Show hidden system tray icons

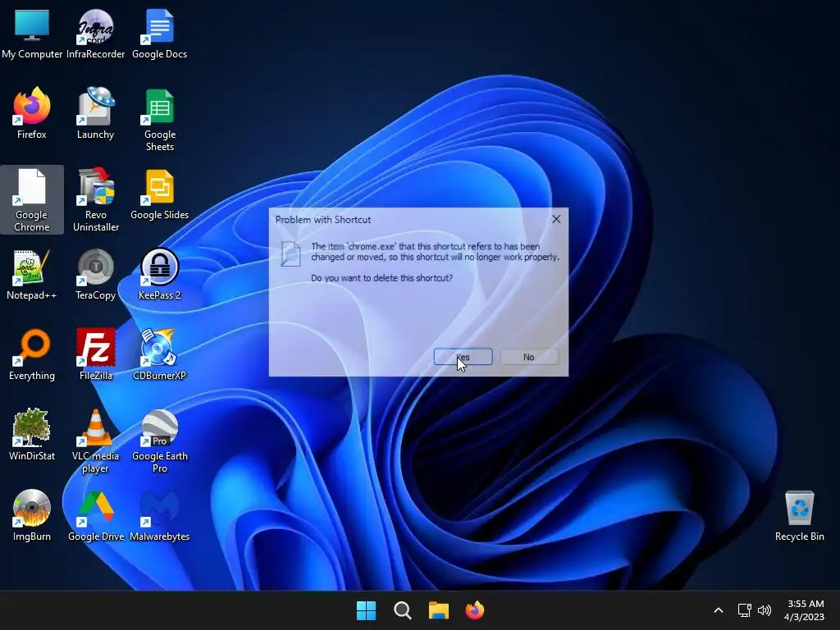[719, 610]
